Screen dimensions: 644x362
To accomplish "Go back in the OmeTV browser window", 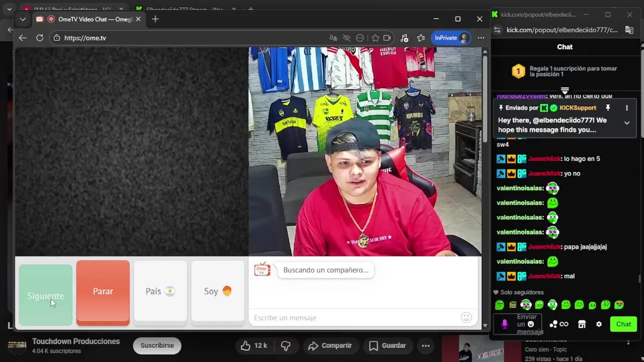I will 22,38.
